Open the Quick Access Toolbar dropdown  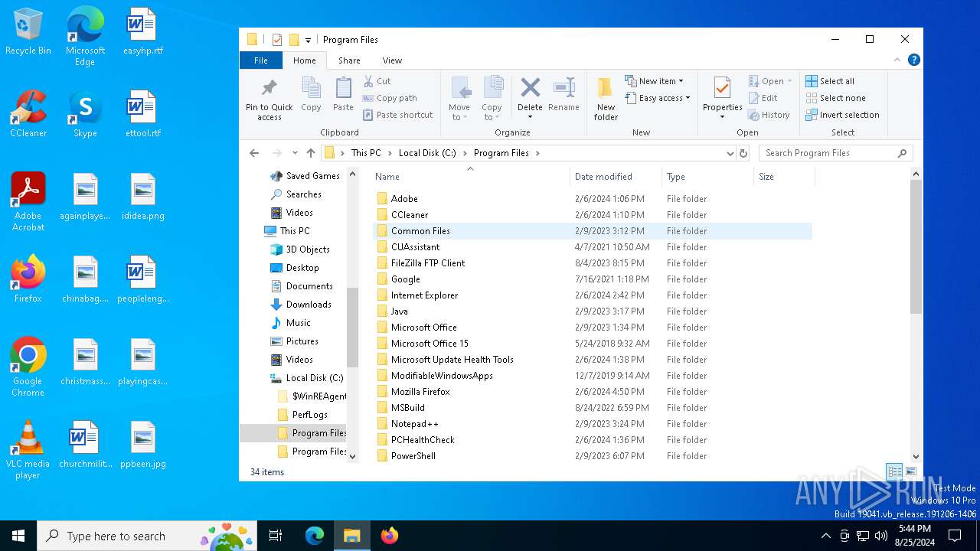(308, 40)
